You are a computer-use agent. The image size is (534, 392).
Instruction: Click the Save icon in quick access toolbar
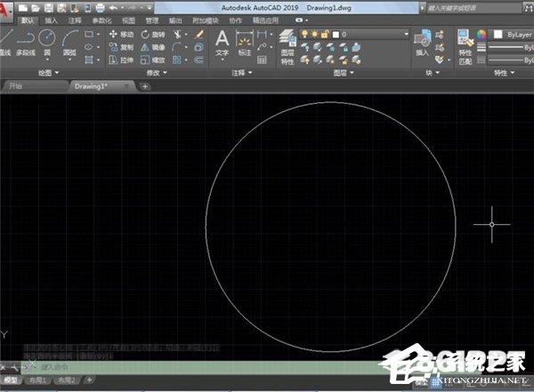(x=49, y=7)
